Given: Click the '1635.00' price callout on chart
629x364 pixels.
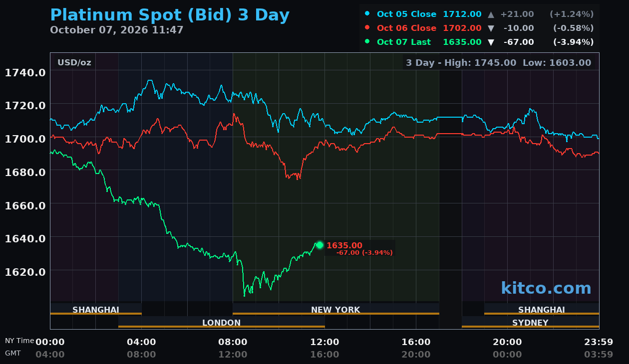Looking at the screenshot, I should (344, 245).
